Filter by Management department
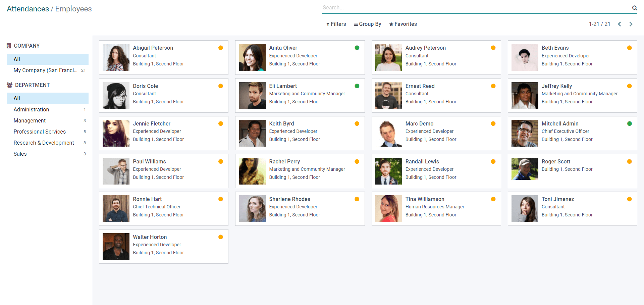The height and width of the screenshot is (305, 644). (48, 120)
